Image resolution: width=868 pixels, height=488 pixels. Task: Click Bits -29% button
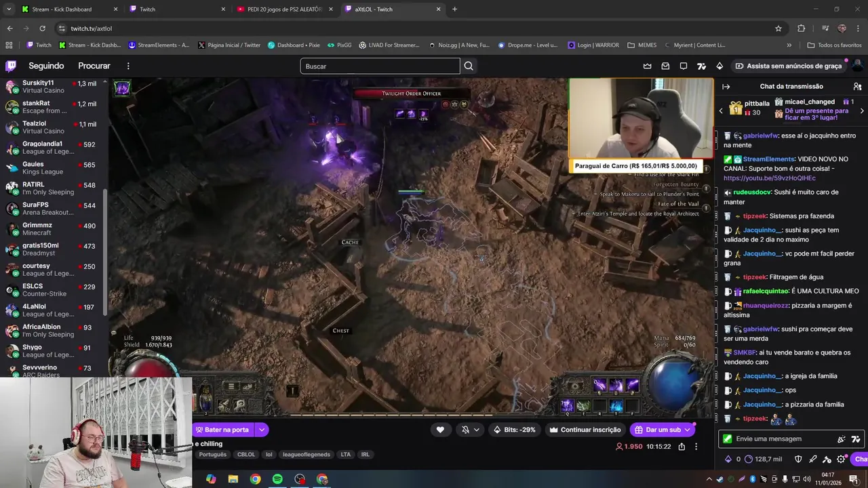coord(514,430)
